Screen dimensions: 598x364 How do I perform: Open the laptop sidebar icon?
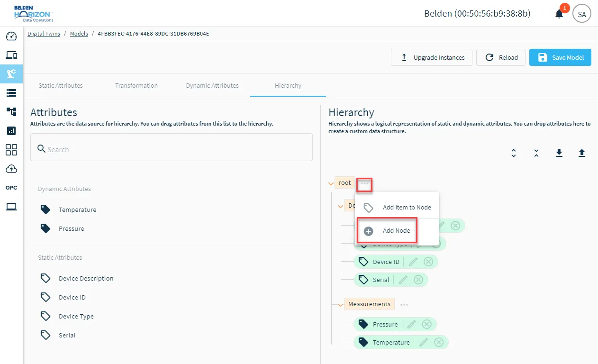click(x=11, y=207)
